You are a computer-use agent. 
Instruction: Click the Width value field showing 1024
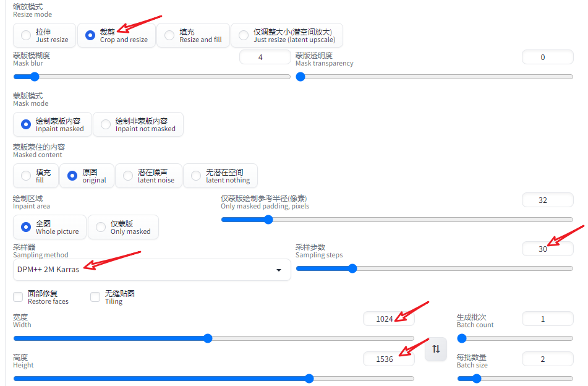[x=389, y=319]
